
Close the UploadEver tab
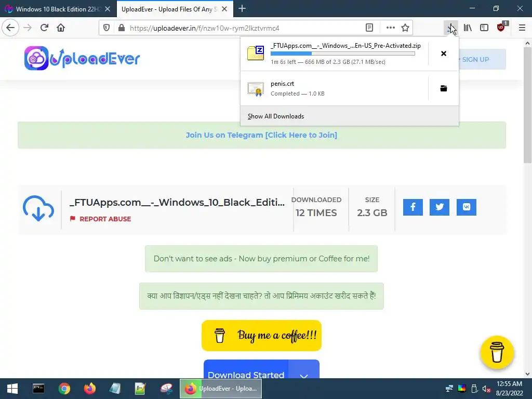click(x=224, y=9)
